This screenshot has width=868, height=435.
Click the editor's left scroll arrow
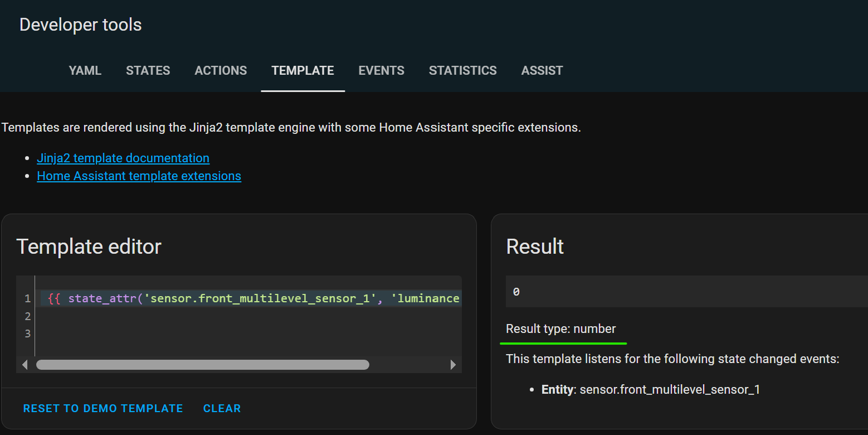[25, 365]
